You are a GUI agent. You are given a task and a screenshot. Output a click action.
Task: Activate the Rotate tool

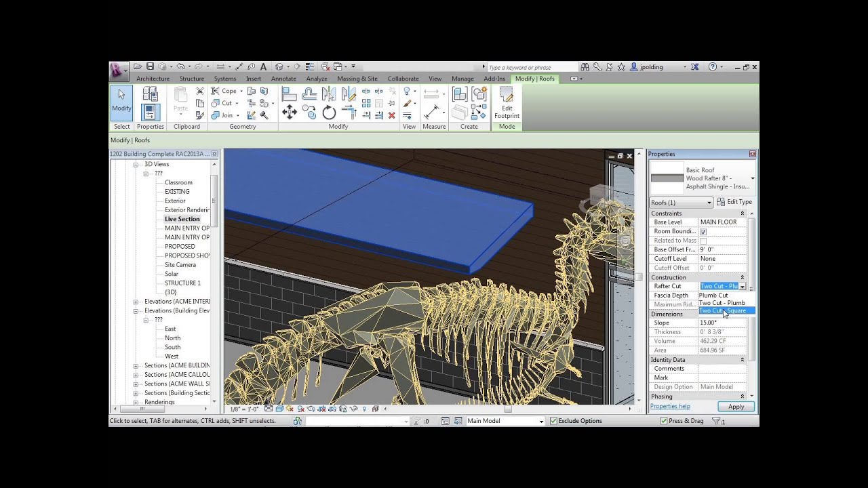pyautogui.click(x=329, y=113)
